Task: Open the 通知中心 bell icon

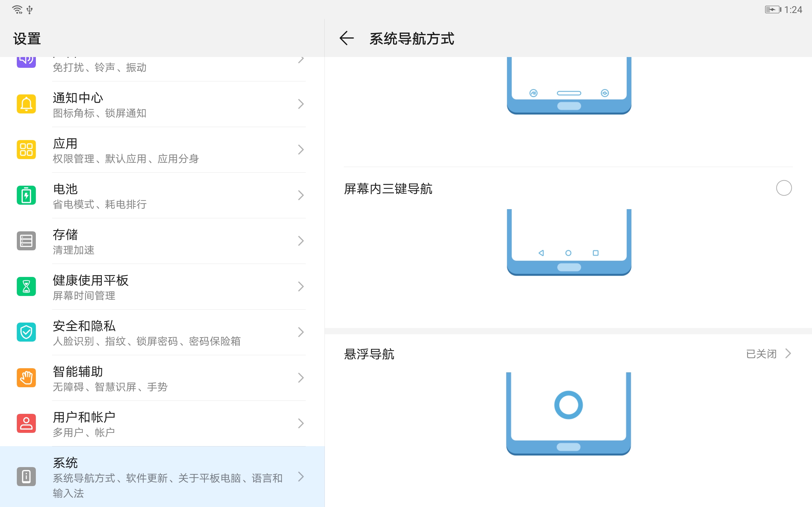Action: point(26,104)
